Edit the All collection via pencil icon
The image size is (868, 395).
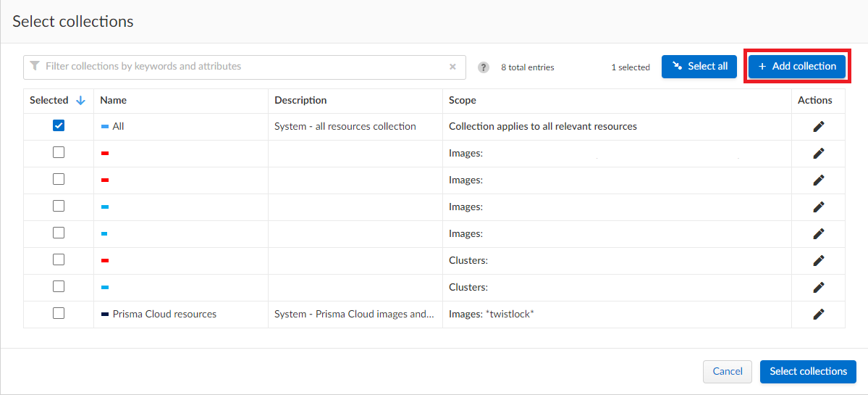[819, 127]
